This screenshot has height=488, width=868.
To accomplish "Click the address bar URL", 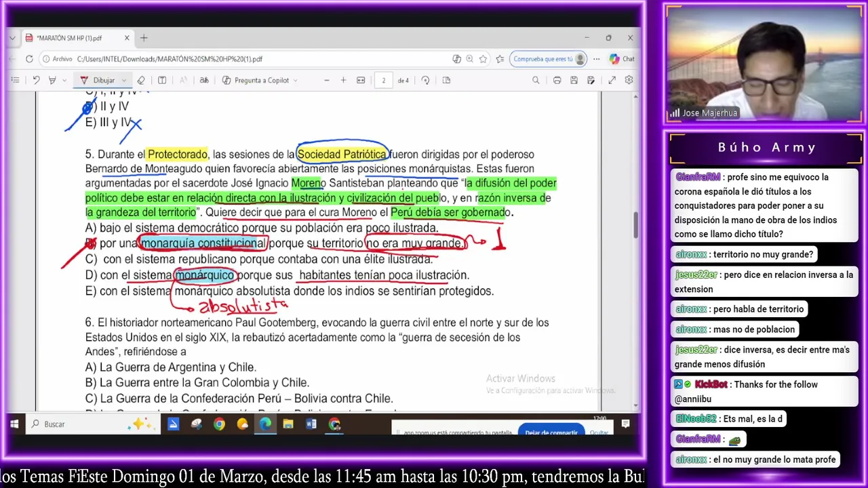I will pos(170,59).
